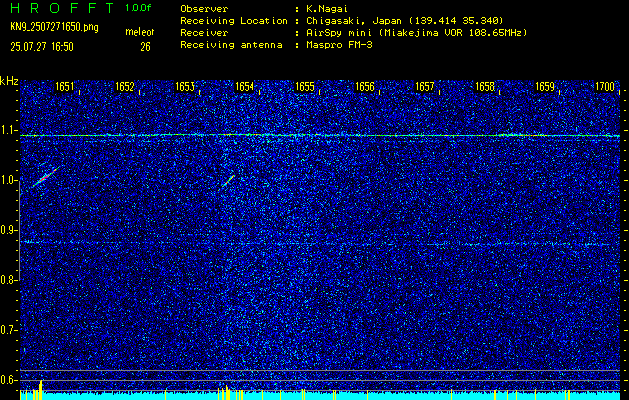Click the bright meteor echo streak near 1651

pos(46,176)
